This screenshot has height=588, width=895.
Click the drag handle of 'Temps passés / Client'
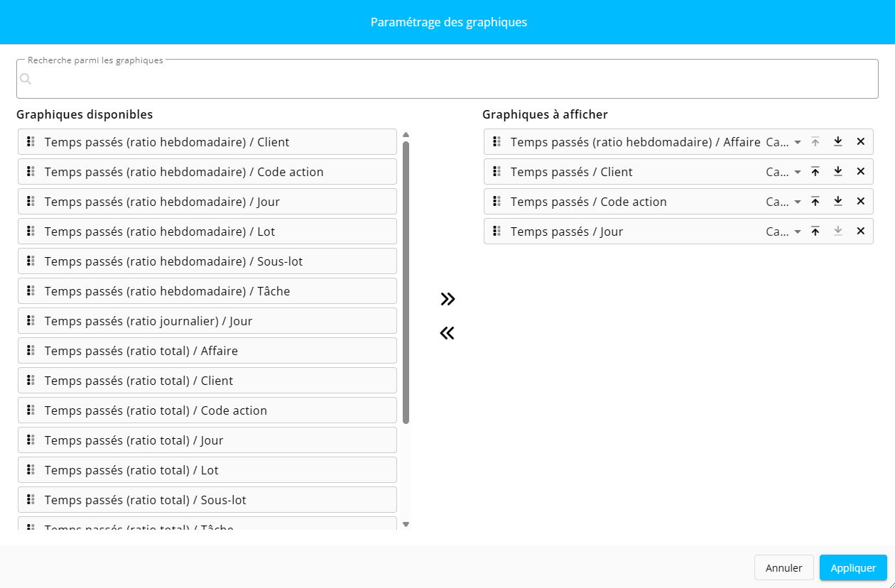coord(497,171)
